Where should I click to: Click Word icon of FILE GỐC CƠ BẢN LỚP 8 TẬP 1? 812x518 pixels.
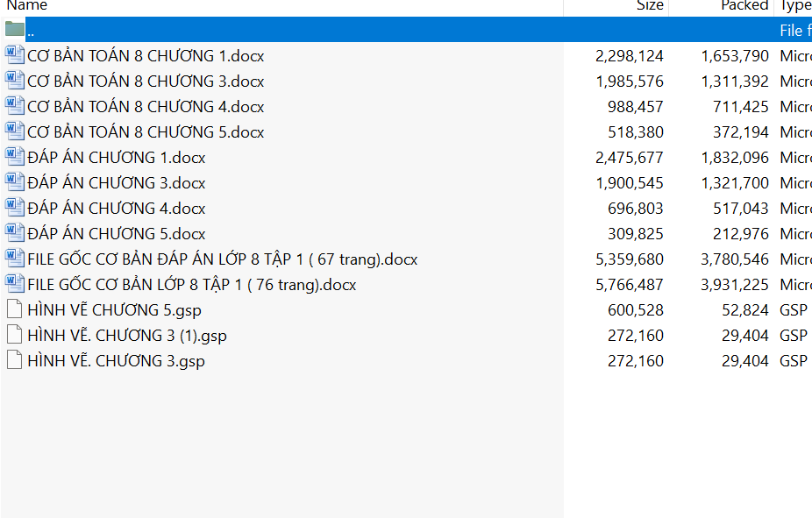(15, 284)
